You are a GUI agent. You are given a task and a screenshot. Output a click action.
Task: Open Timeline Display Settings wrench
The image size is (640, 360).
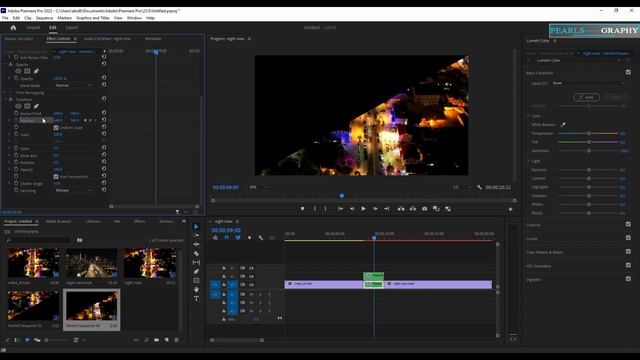(x=260, y=238)
